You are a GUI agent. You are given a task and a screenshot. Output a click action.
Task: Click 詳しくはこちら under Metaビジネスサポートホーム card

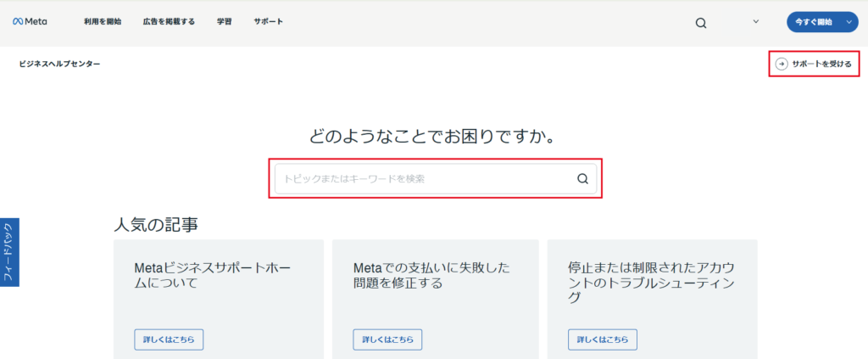coord(169,339)
